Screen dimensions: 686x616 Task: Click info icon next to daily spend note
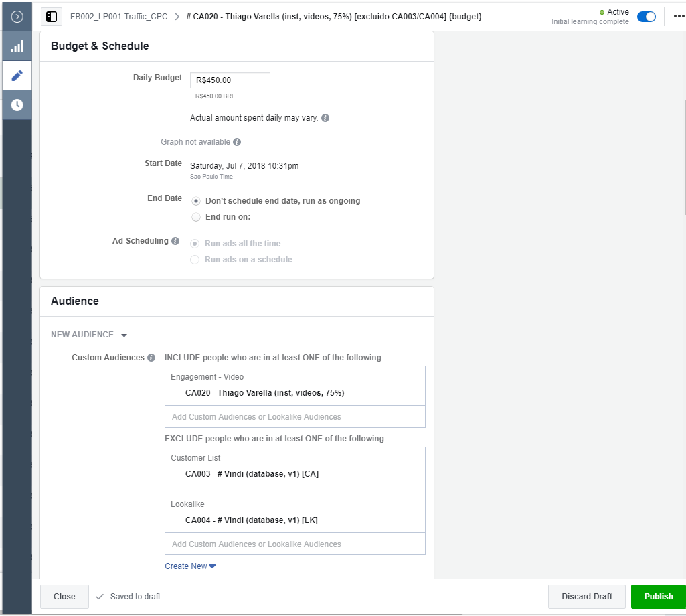325,119
